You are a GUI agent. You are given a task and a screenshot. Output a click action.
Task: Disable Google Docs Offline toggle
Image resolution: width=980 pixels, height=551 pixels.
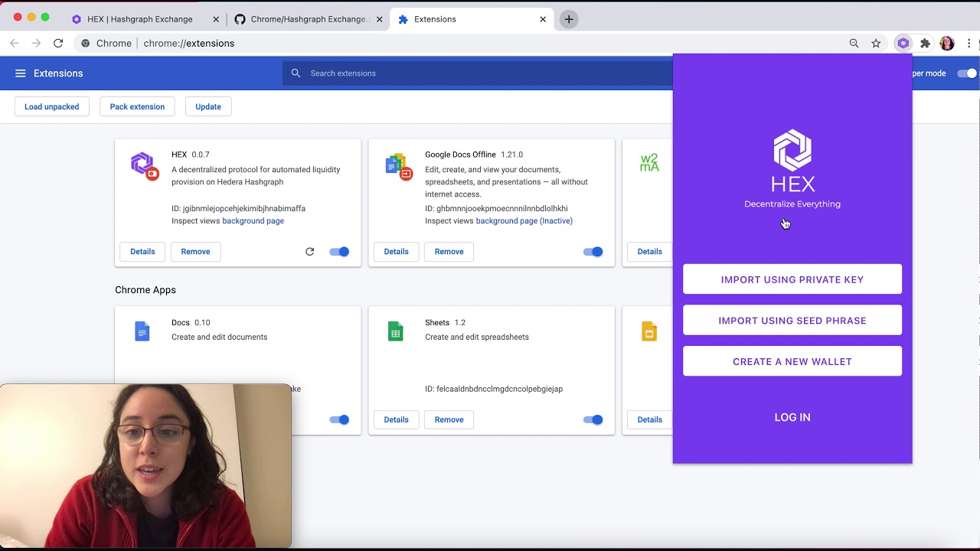point(593,252)
